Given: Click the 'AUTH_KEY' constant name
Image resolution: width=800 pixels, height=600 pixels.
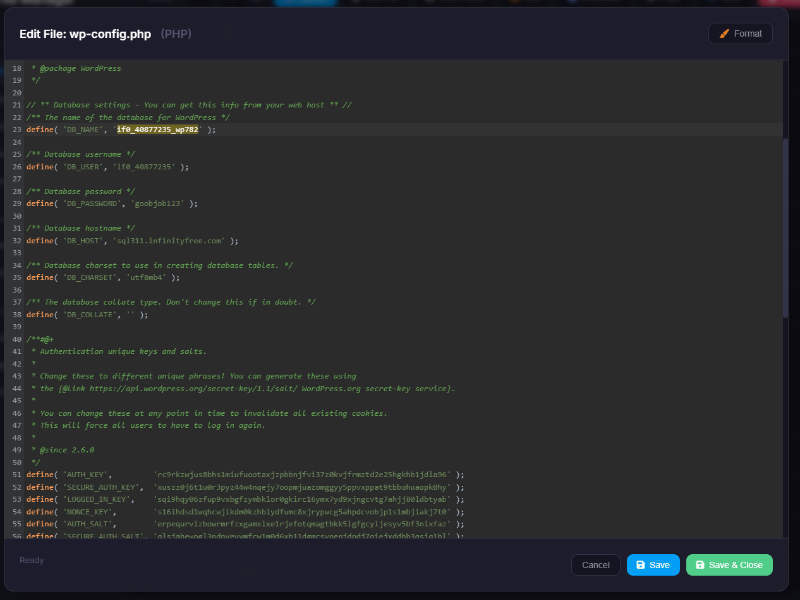Looking at the screenshot, I should pyautogui.click(x=85, y=474).
